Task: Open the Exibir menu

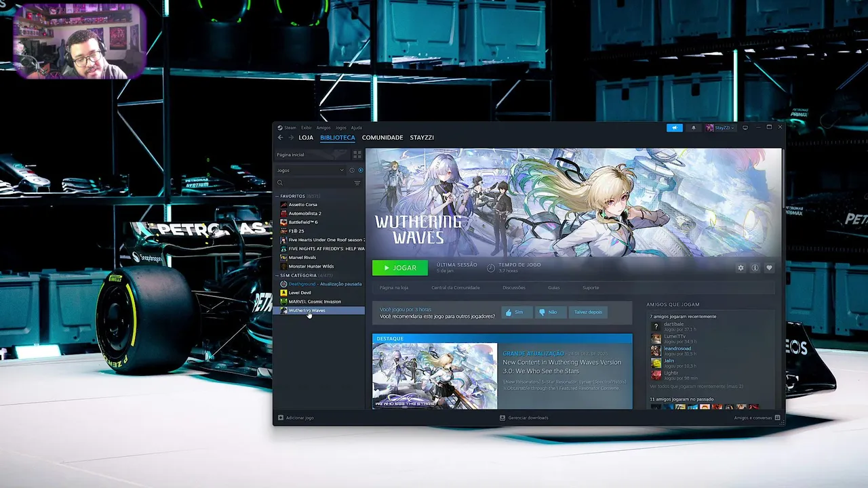Action: click(x=307, y=127)
